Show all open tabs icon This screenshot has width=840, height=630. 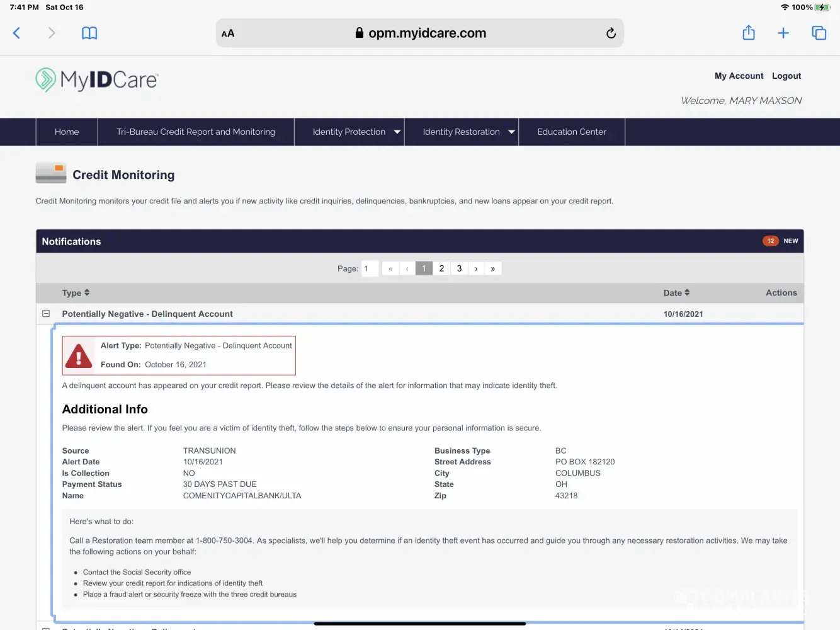pyautogui.click(x=819, y=33)
